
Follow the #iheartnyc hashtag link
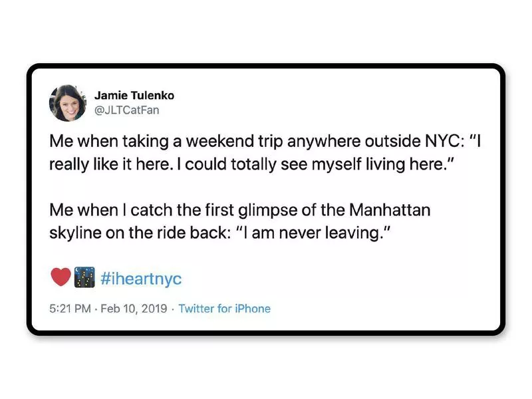click(x=142, y=279)
